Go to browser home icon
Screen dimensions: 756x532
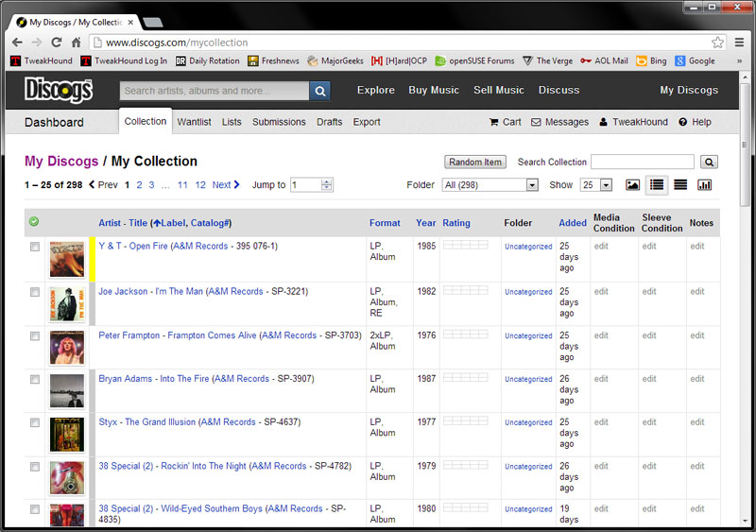(x=77, y=43)
